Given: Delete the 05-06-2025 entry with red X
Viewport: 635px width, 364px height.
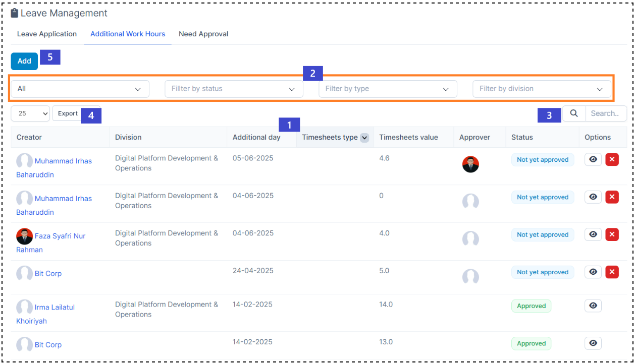Looking at the screenshot, I should [612, 160].
